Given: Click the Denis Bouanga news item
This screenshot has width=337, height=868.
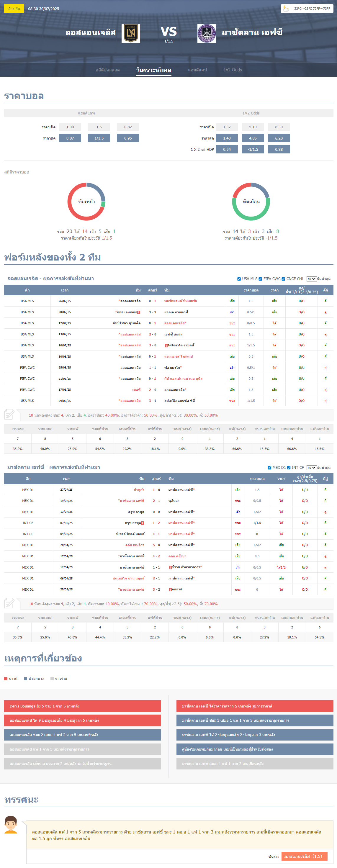Looking at the screenshot, I should [x=83, y=706].
